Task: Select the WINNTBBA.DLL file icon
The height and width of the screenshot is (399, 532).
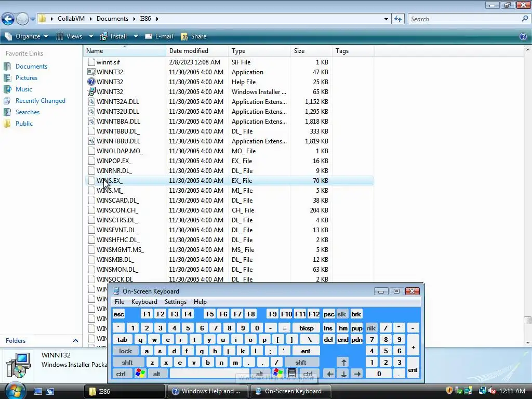Action: click(x=91, y=121)
